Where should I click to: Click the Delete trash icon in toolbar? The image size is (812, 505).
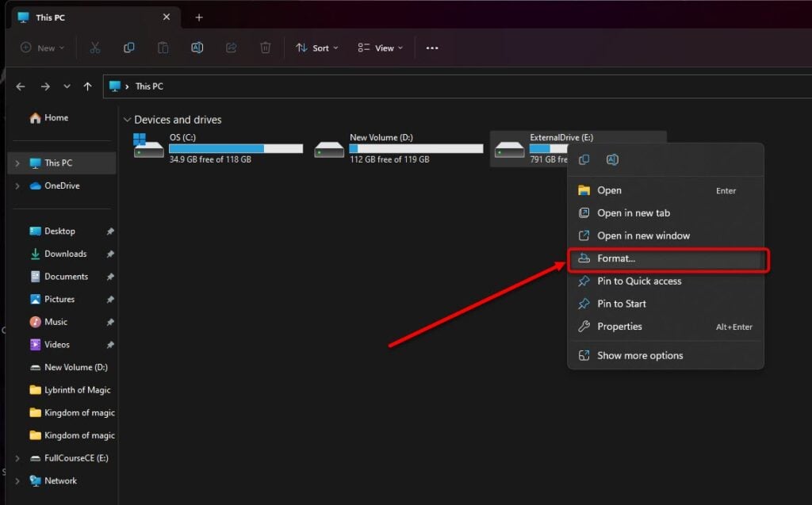265,48
